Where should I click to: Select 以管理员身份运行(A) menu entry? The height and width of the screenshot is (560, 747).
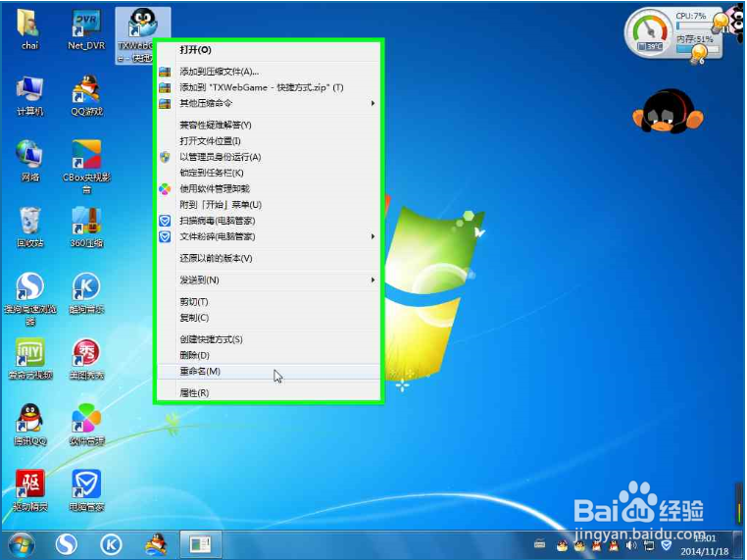point(269,157)
